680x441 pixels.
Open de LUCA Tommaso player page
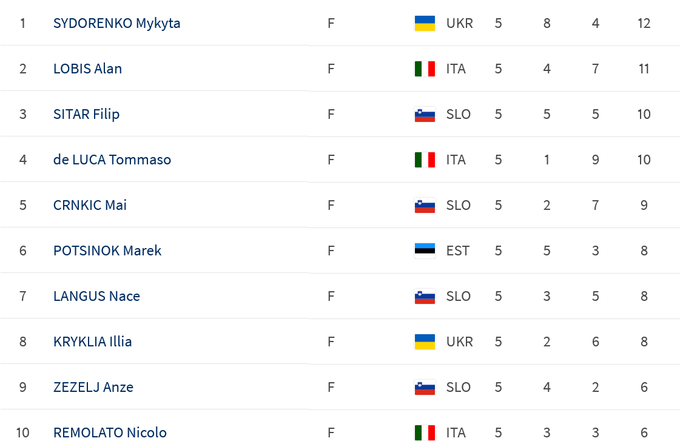coord(111,160)
